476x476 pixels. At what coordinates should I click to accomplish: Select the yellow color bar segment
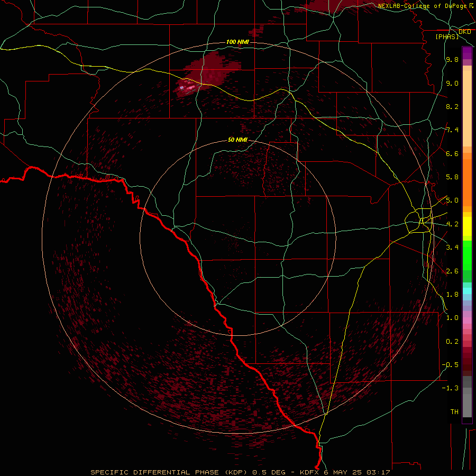pyautogui.click(x=467, y=226)
